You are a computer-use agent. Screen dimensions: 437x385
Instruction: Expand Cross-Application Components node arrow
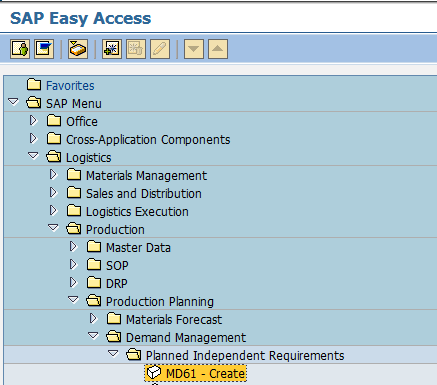(x=33, y=138)
